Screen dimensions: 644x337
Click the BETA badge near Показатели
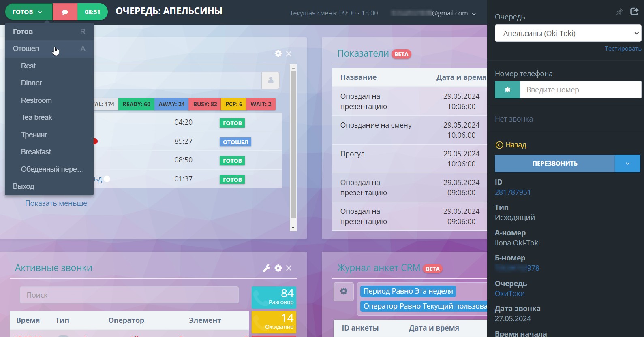[x=401, y=54]
